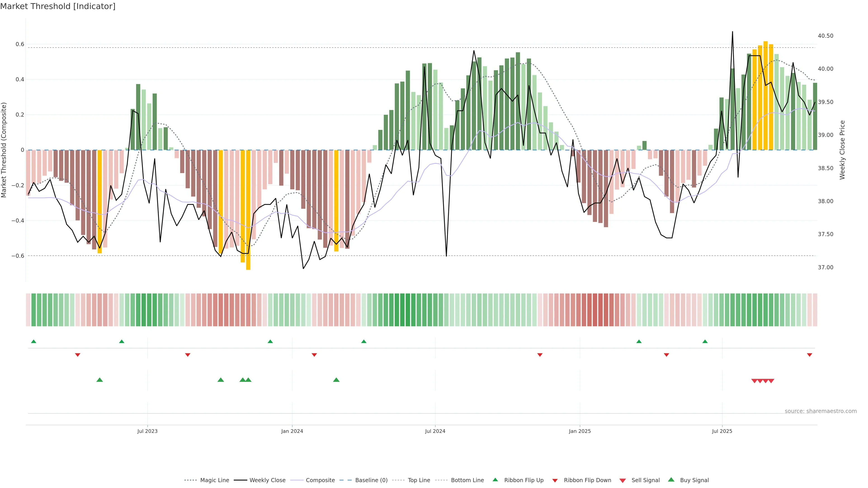Screen dimensions: 868x488
Task: Click the earliest Buy Signal triangle marker
Action: pyautogui.click(x=99, y=380)
